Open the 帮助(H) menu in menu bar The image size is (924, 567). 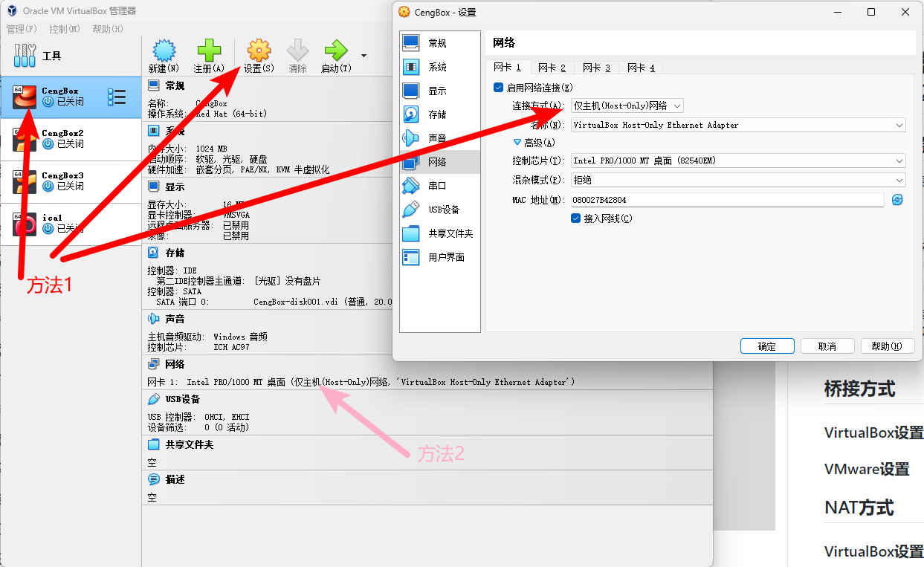(x=108, y=29)
